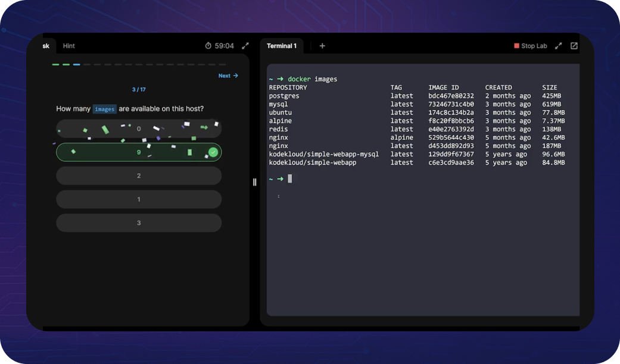
Task: Click the 425MB size value
Action: [x=552, y=96]
